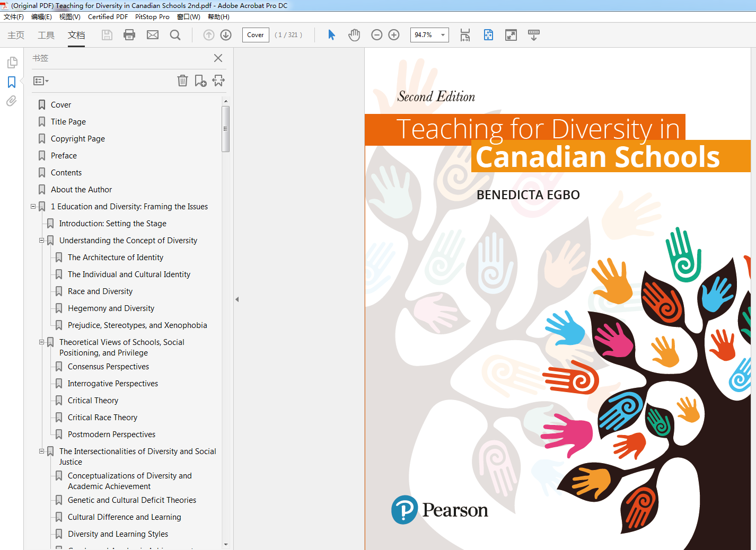The height and width of the screenshot is (550, 756).
Task: Open Interrogative Perspectives bookmark
Action: [113, 384]
